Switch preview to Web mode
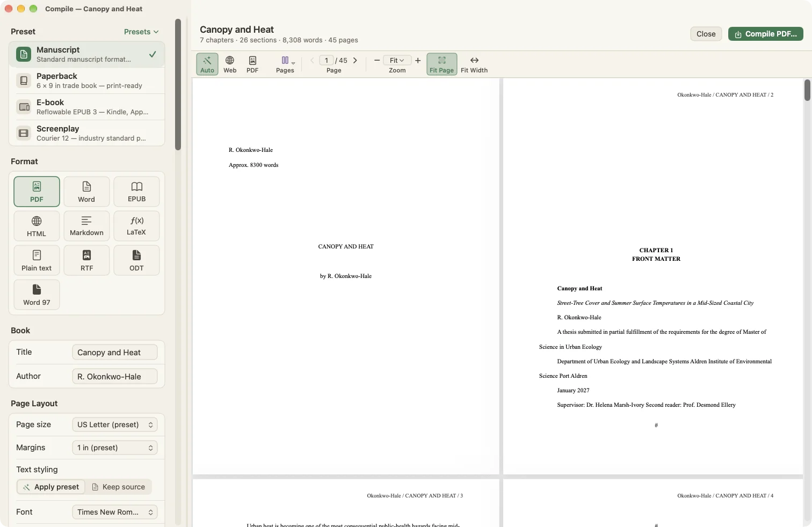 click(230, 64)
